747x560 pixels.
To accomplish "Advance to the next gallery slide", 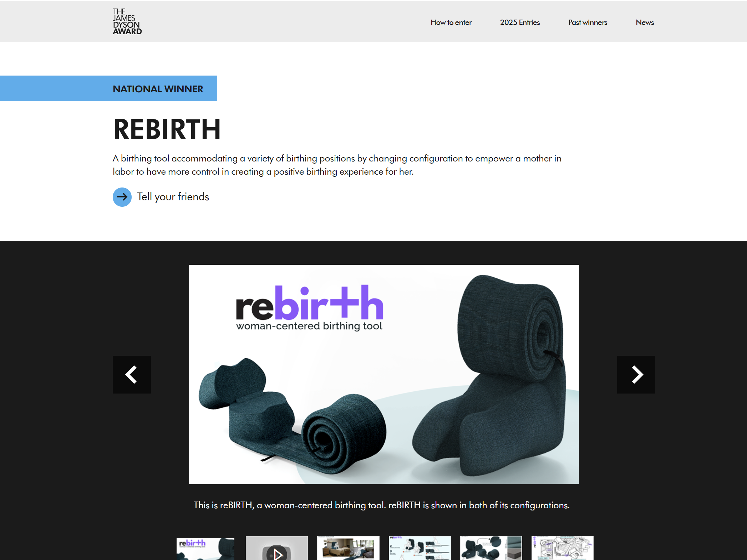I will 636,374.
